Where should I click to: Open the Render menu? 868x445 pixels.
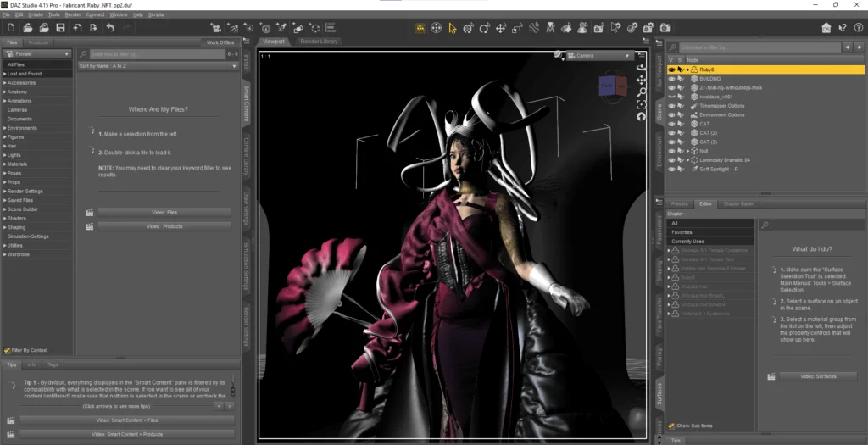(x=73, y=14)
